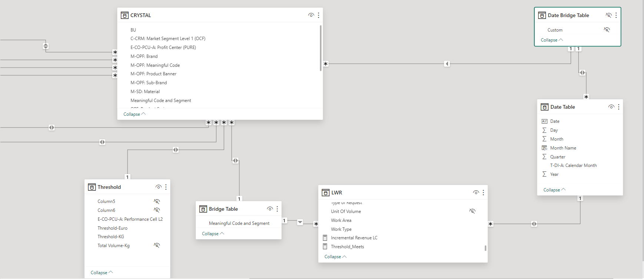Select relationship arrow between Bridge Table and LWR

pos(300,222)
